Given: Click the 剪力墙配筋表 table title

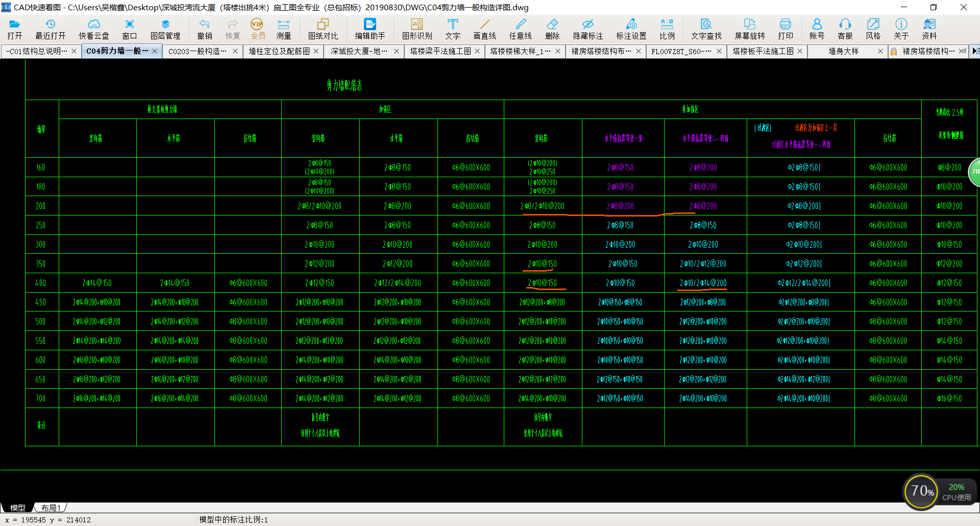Looking at the screenshot, I should pyautogui.click(x=345, y=85).
